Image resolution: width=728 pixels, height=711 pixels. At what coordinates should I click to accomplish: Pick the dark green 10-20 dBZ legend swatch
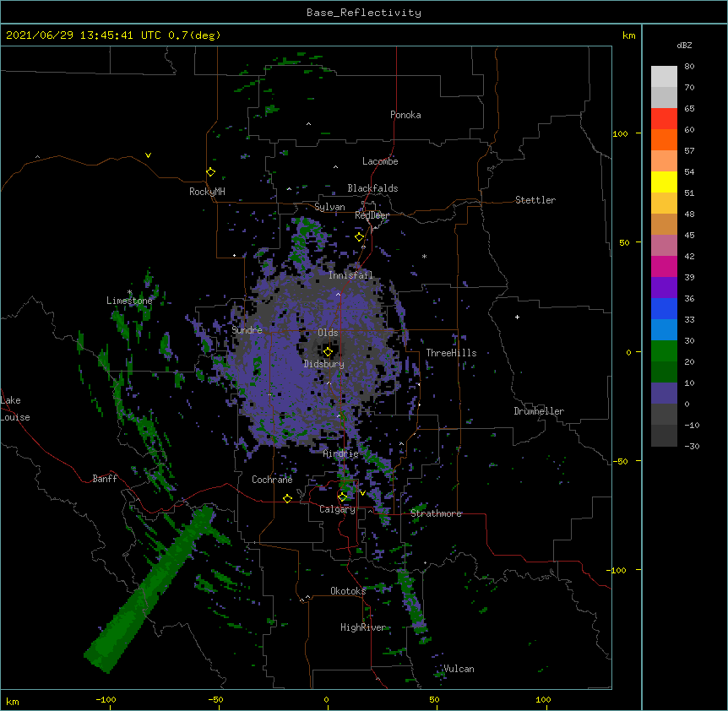tap(664, 372)
